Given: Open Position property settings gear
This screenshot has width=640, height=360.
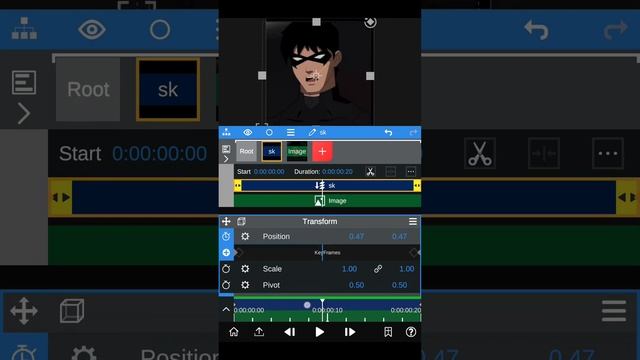Looking at the screenshot, I should click(x=245, y=236).
